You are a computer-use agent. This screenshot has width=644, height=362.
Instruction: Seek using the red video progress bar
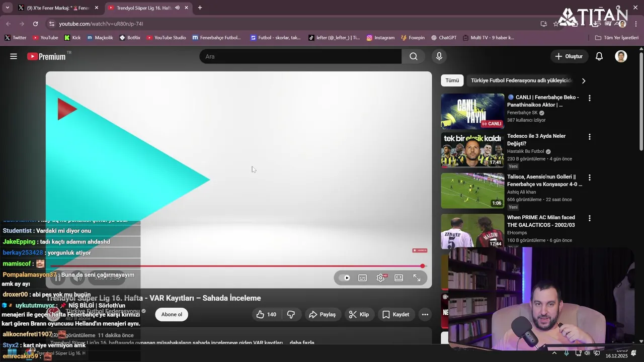coord(237,266)
